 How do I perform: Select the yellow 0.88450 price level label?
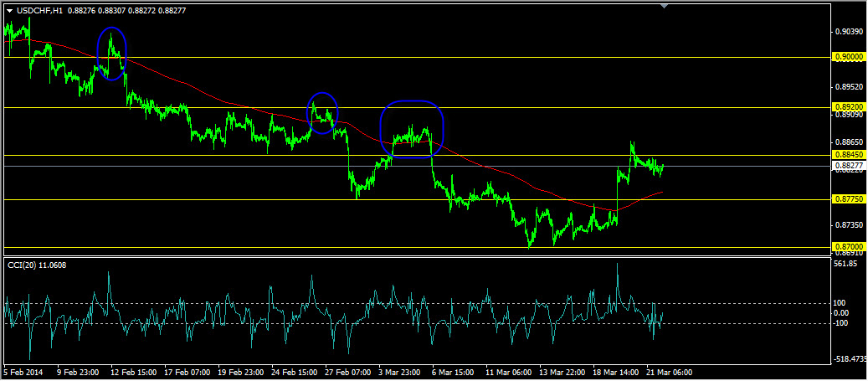(x=848, y=155)
